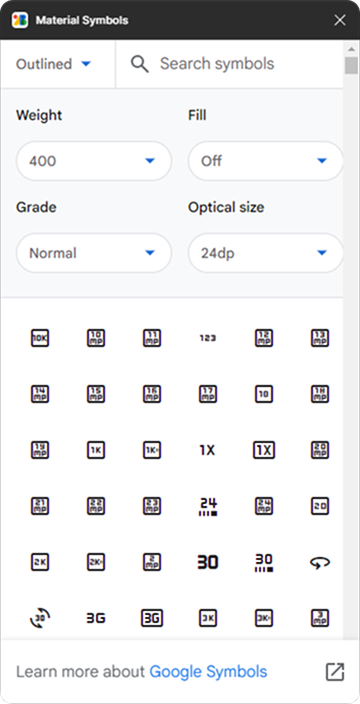Choose the 1X mobiledata text symbol
This screenshot has height=704, width=360.
click(207, 450)
